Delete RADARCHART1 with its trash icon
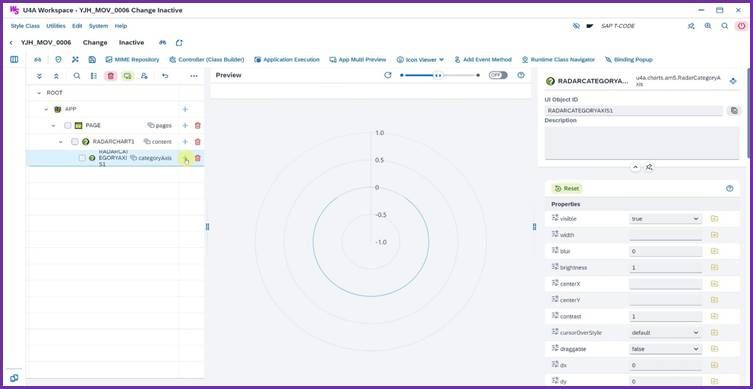The image size is (753, 389). (197, 142)
